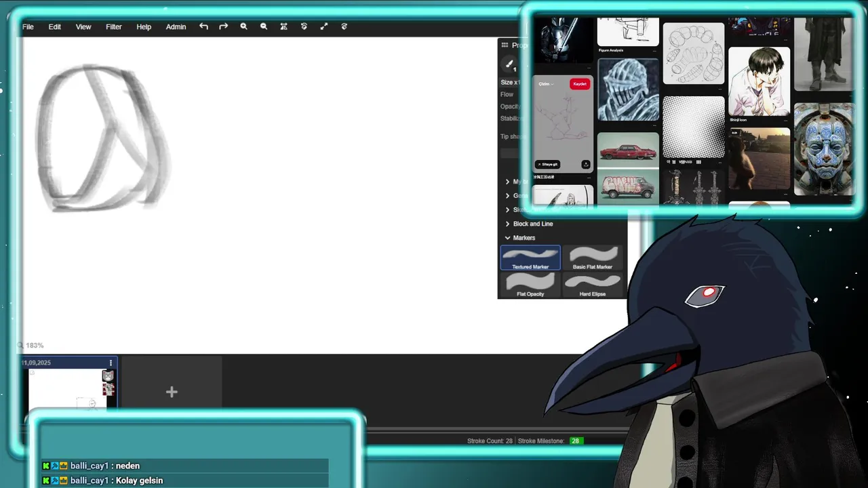Select the Textured Marker brush
The image size is (868, 488).
click(530, 258)
